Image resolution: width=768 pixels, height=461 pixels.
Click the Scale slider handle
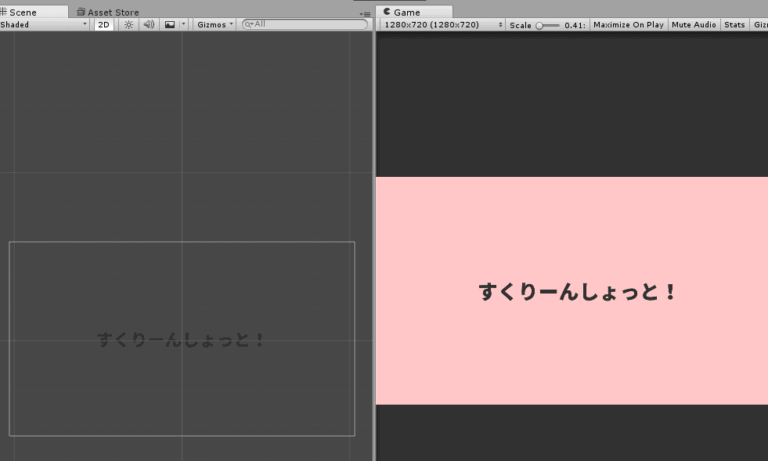tap(540, 24)
